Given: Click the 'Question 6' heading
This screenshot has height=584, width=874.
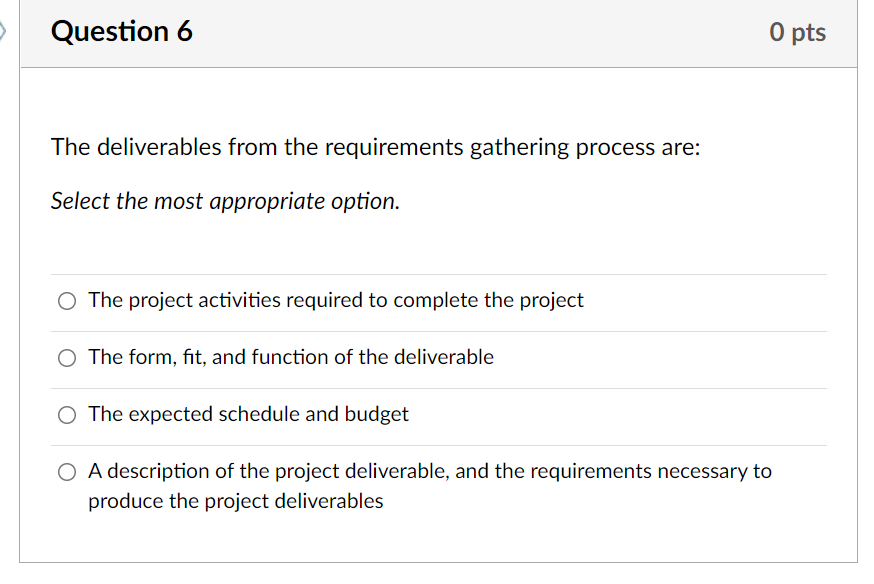Looking at the screenshot, I should click(x=121, y=31).
